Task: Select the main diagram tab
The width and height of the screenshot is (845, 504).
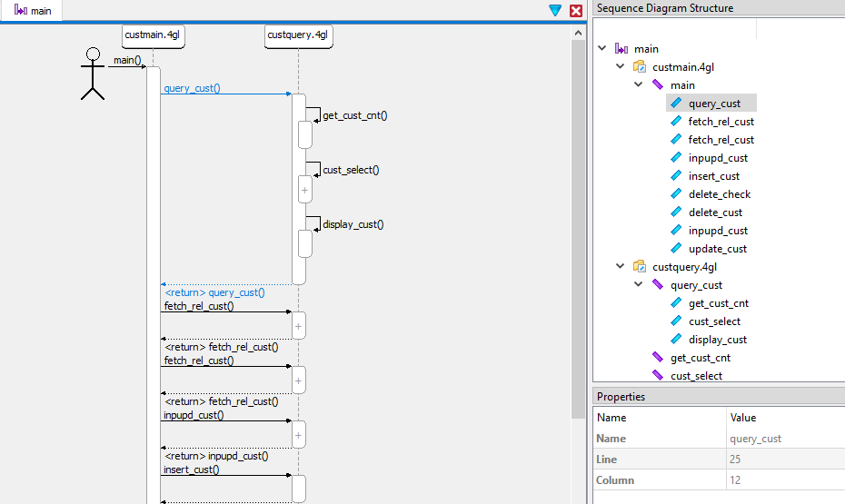Action: pyautogui.click(x=32, y=10)
